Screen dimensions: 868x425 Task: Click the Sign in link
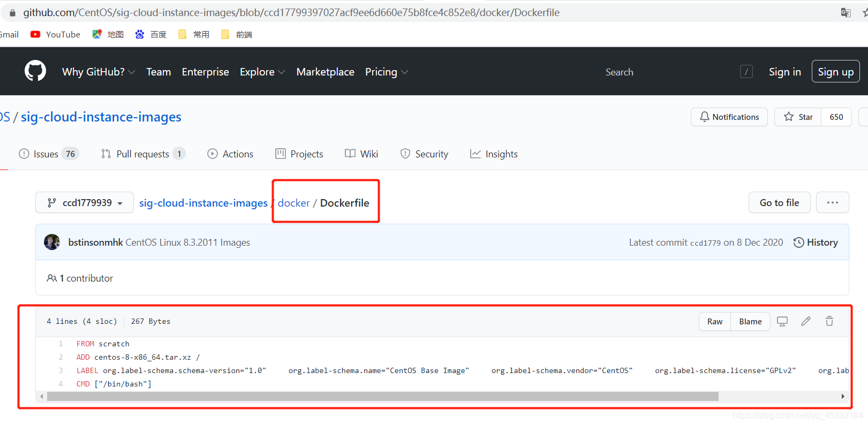point(784,72)
